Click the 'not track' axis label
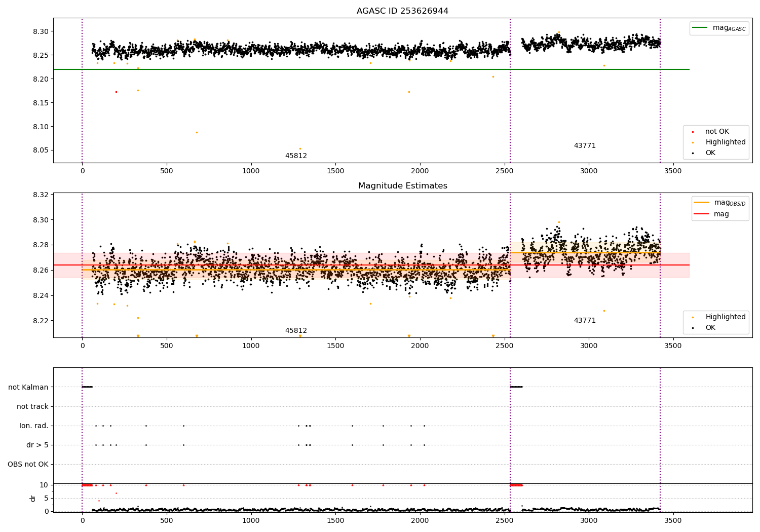 coord(32,406)
